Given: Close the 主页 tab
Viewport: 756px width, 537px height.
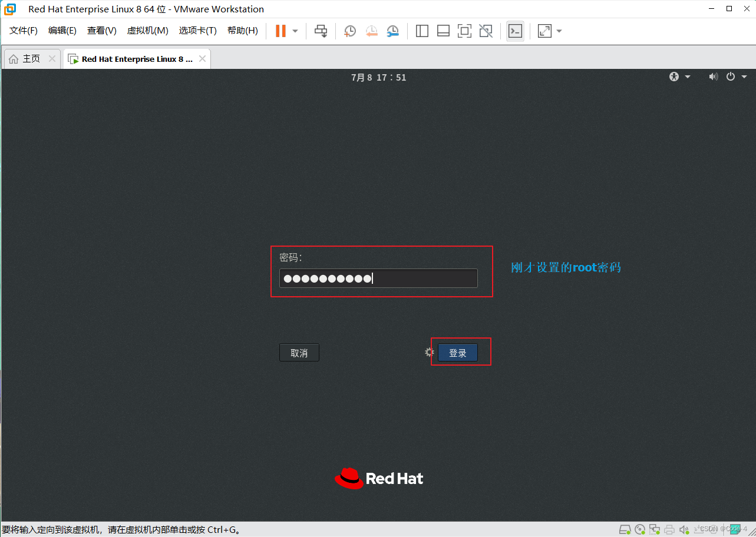Looking at the screenshot, I should (x=52, y=59).
